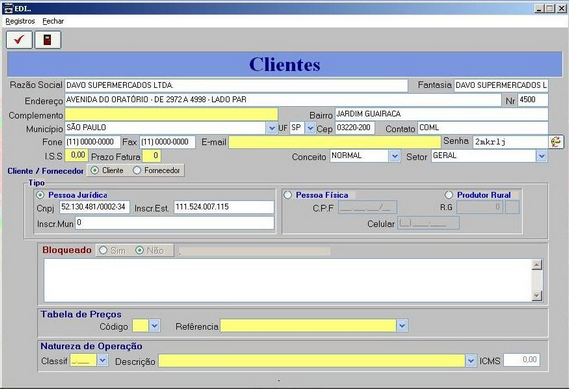Viewport: 569px width, 389px height.
Task: Click the Cep postal code field
Action: click(355, 128)
